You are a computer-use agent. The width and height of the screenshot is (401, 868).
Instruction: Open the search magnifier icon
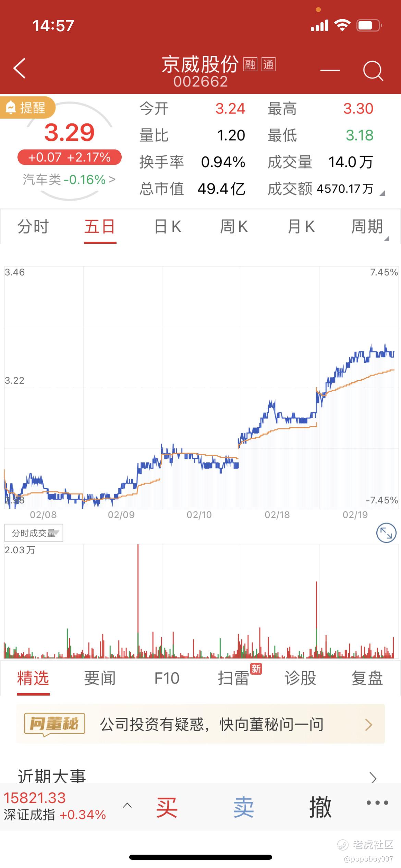point(373,71)
